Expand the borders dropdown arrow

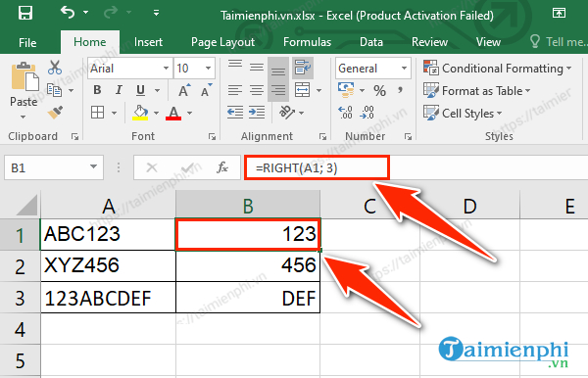pos(115,113)
